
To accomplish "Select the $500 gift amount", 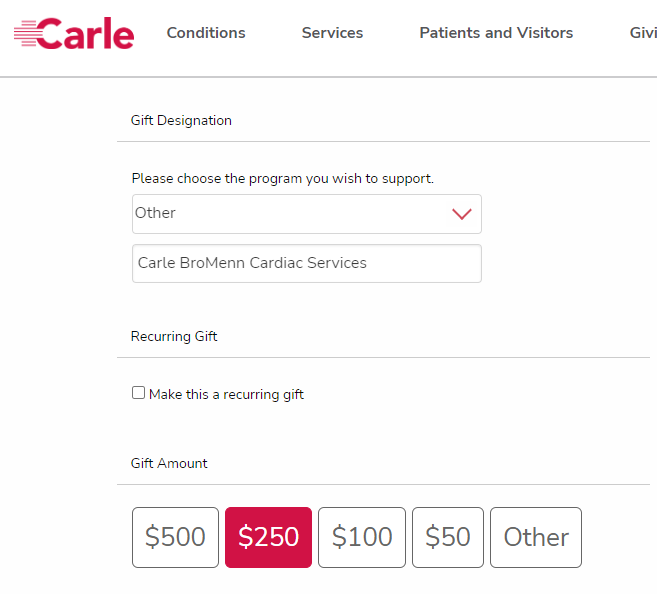I will 175,537.
